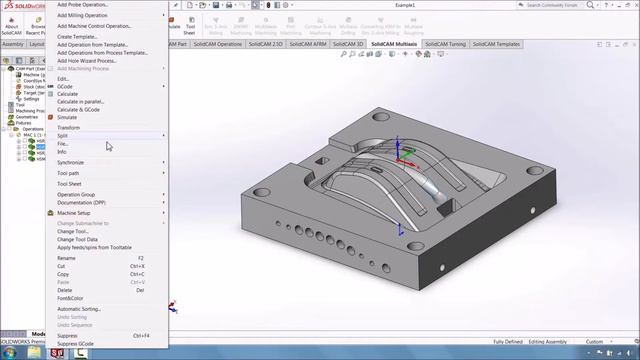Expand the Operation Group submenu arrow

pos(164,194)
